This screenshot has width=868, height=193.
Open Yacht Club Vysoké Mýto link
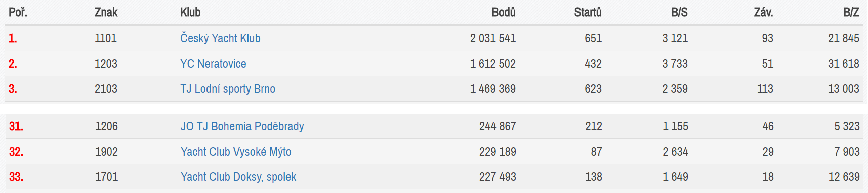[236, 152]
